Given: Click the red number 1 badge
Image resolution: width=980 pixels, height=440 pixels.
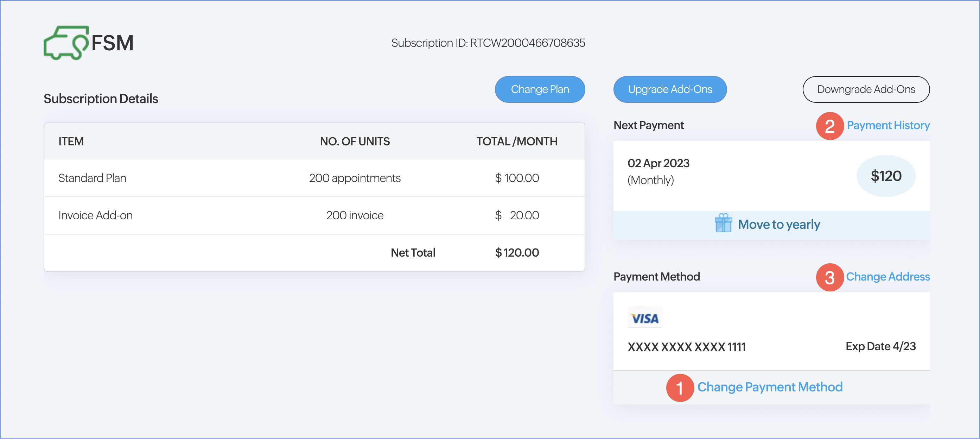Looking at the screenshot, I should click(x=680, y=388).
